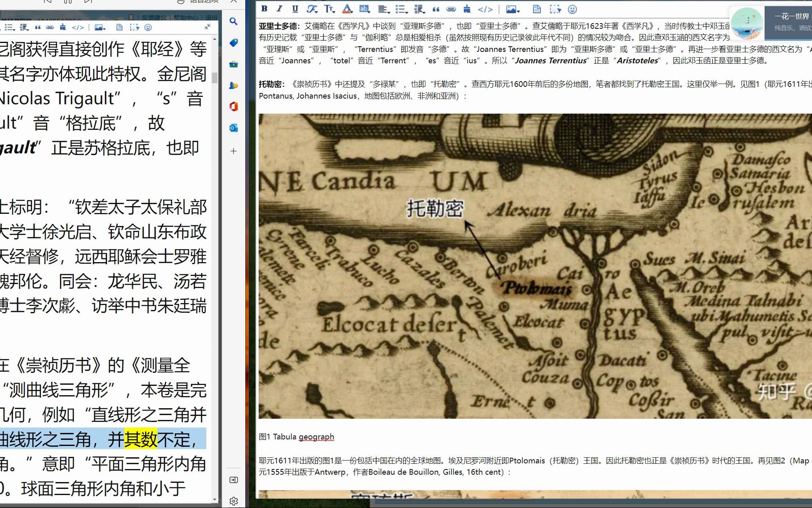Click text Nicolas Trigault in left pane

[x=58, y=99]
